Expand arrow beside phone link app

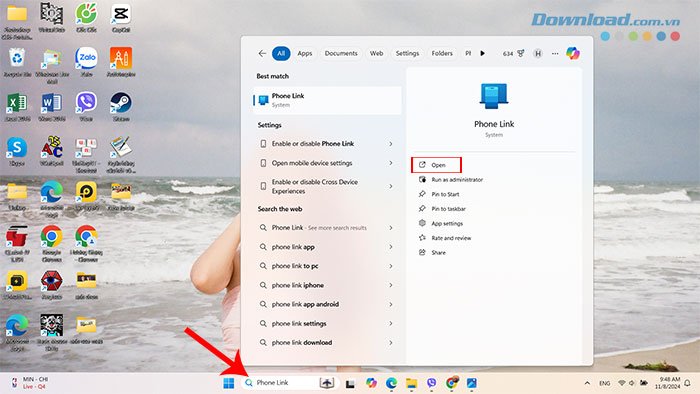[391, 247]
